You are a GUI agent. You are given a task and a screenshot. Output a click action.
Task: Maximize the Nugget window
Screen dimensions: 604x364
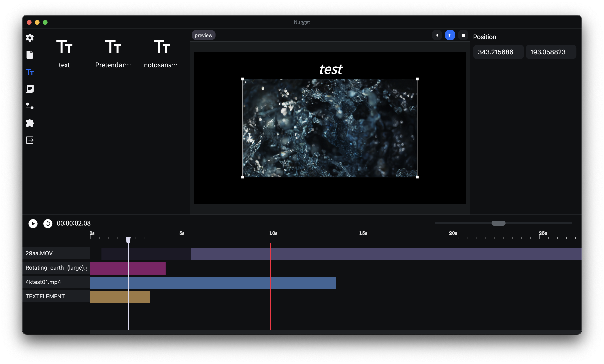click(45, 22)
